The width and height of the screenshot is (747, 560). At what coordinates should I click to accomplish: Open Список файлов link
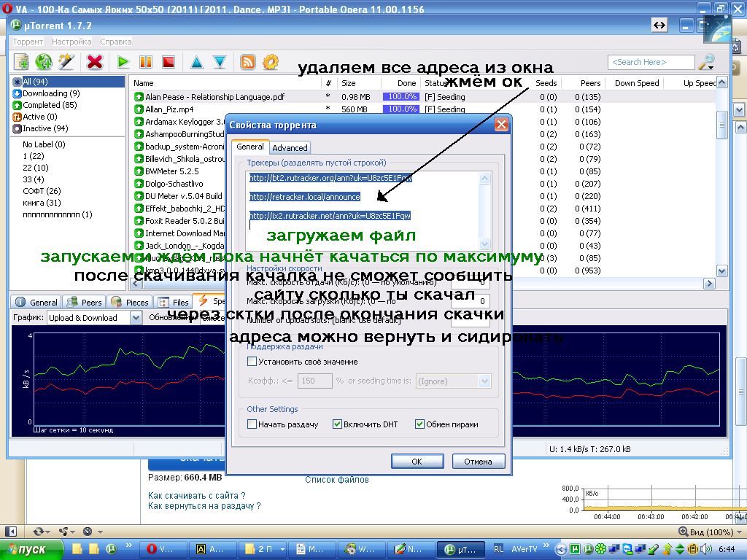[x=337, y=480]
